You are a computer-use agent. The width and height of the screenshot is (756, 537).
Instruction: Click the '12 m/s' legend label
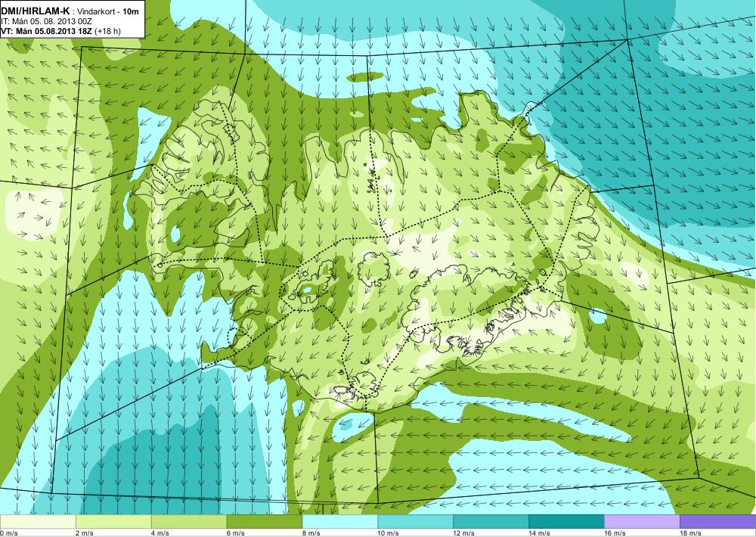[464, 533]
